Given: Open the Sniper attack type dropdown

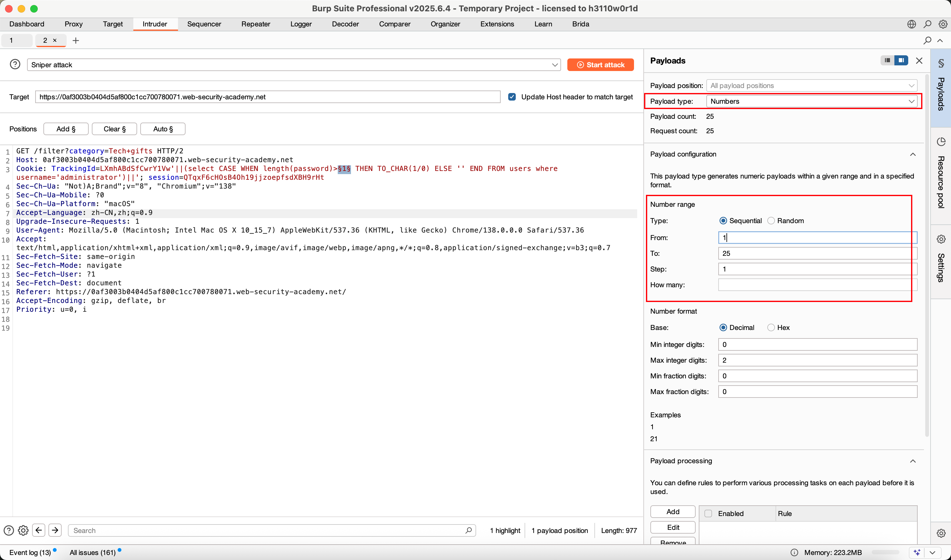Looking at the screenshot, I should (294, 64).
